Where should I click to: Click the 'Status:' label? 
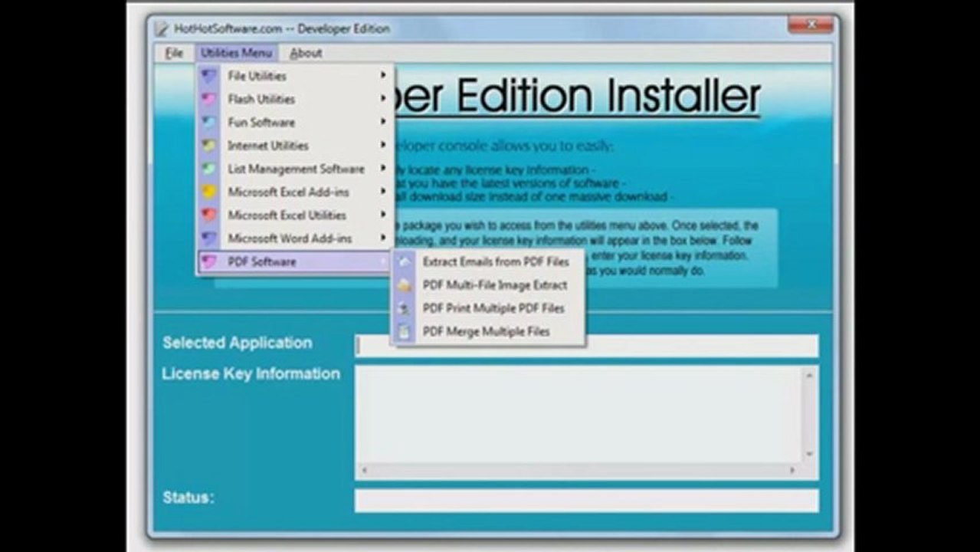tap(188, 498)
